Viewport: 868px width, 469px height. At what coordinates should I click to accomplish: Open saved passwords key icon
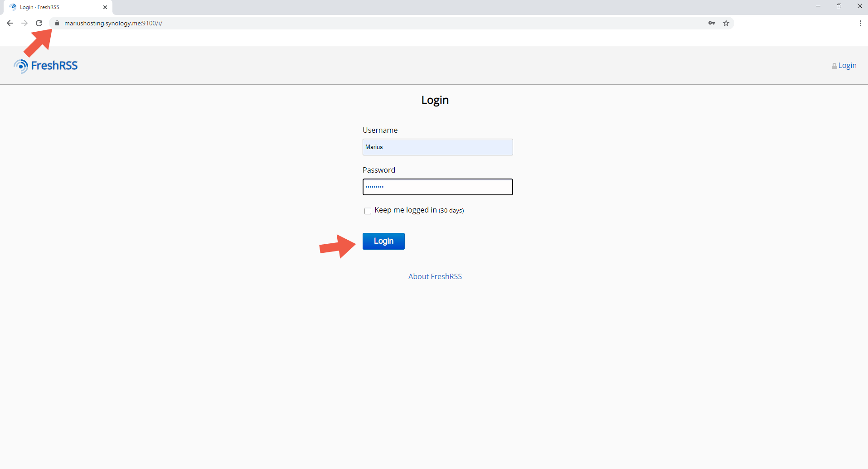[x=712, y=23]
